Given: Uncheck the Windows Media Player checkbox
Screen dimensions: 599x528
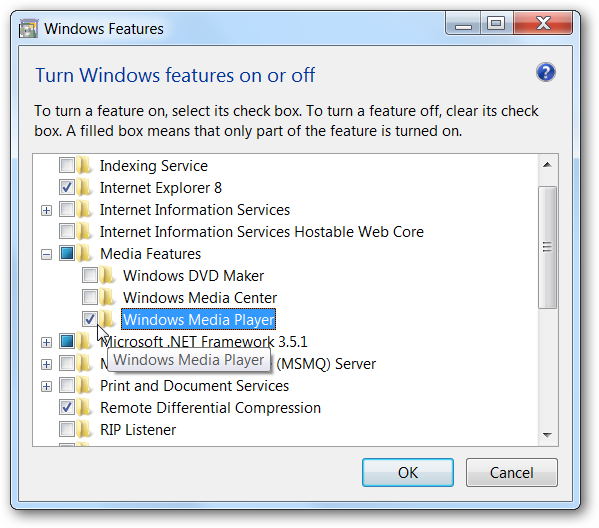Looking at the screenshot, I should [90, 319].
